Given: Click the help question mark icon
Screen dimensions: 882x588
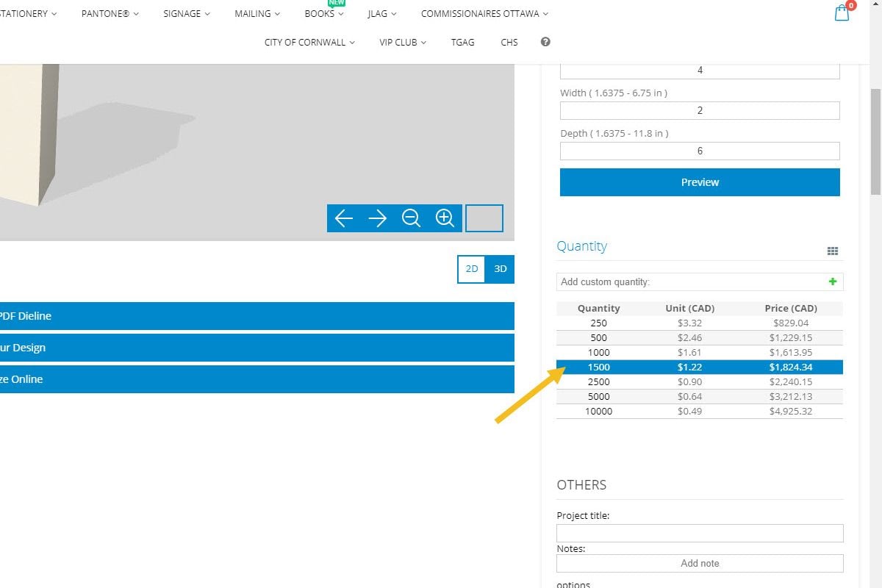Looking at the screenshot, I should (545, 42).
